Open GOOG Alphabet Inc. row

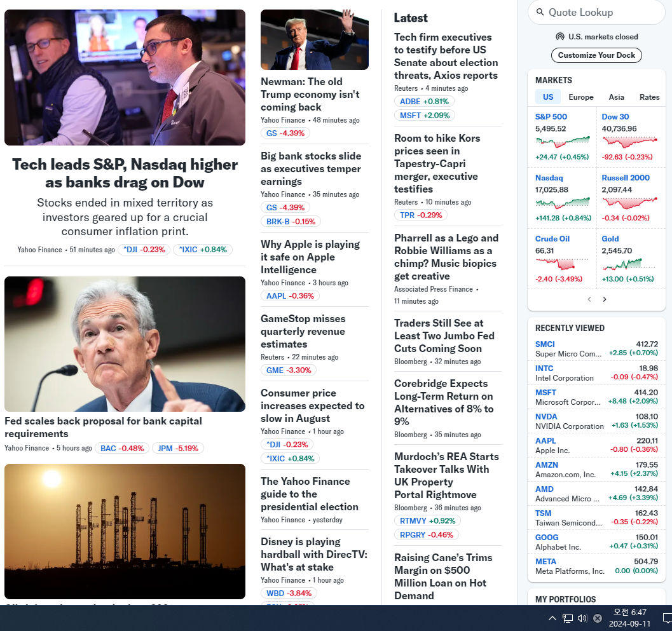[x=596, y=542]
